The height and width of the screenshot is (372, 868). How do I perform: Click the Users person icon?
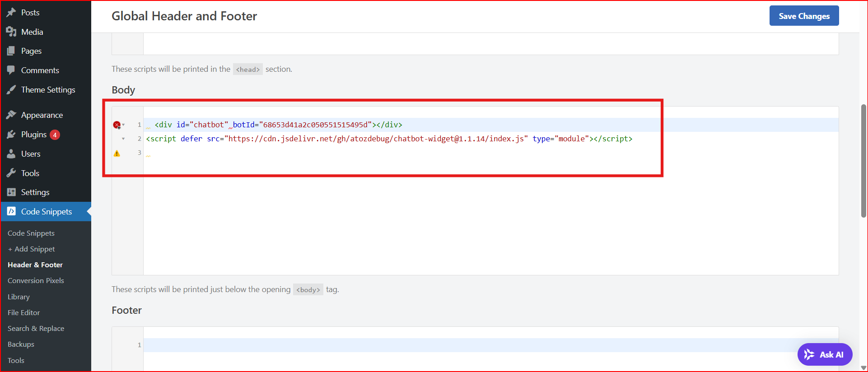(11, 153)
